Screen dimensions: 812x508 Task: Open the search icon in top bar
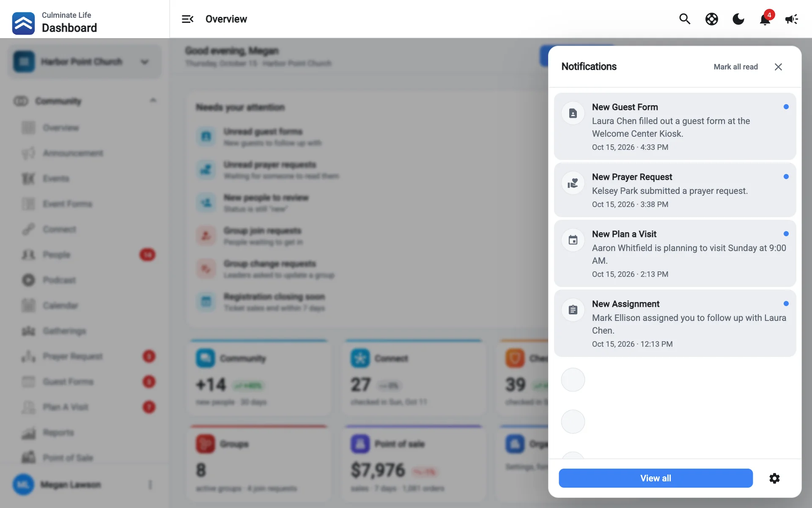[685, 19]
